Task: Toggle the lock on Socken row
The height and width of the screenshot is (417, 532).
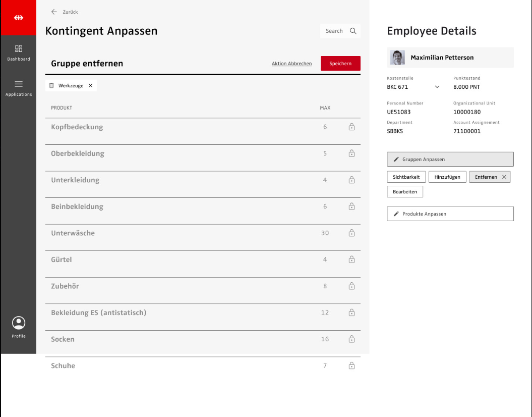Action: pos(351,339)
